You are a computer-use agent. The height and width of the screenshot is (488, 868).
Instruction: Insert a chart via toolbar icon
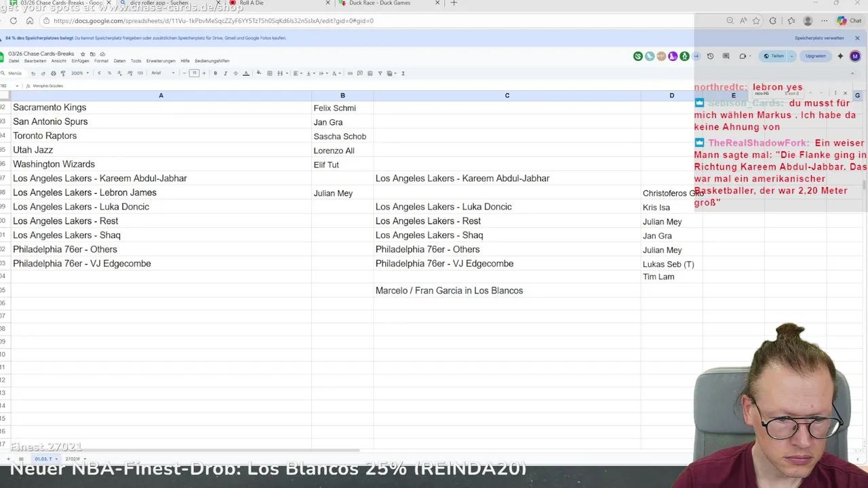point(370,73)
